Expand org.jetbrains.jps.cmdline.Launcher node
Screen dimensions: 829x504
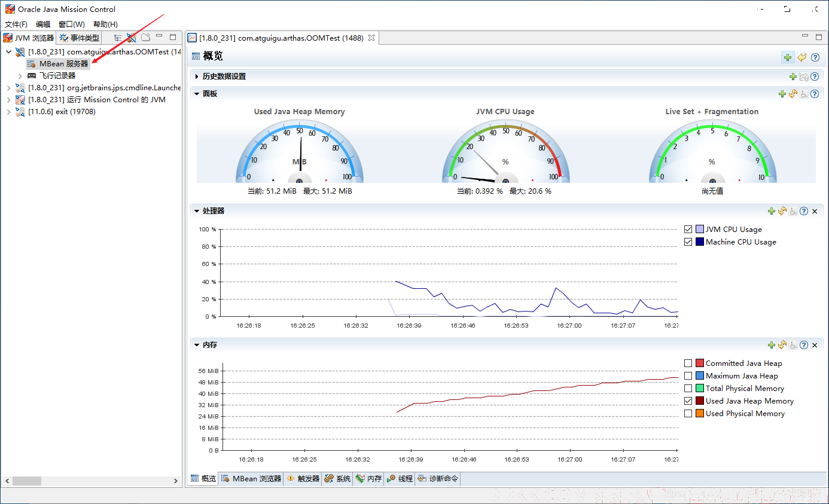tap(8, 88)
